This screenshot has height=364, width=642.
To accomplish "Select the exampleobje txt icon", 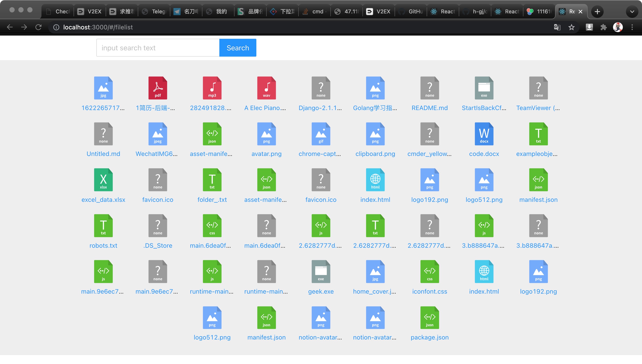I will (x=538, y=134).
